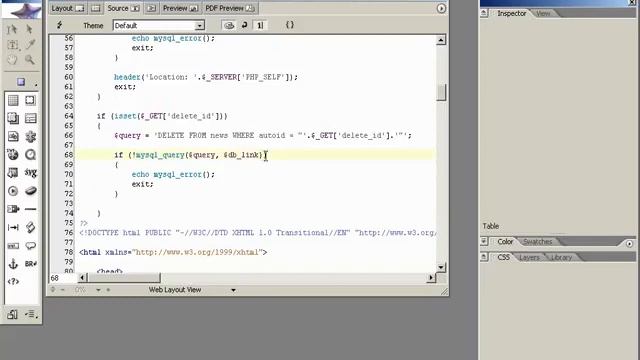Click the source code vertical scroll thumb

tap(441, 92)
